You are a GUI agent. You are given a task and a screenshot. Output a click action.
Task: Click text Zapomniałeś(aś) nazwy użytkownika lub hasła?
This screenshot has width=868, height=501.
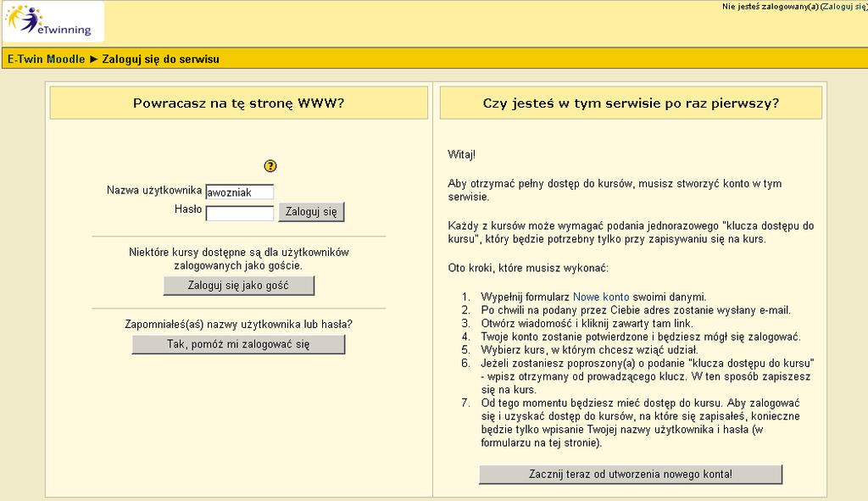coord(238,325)
